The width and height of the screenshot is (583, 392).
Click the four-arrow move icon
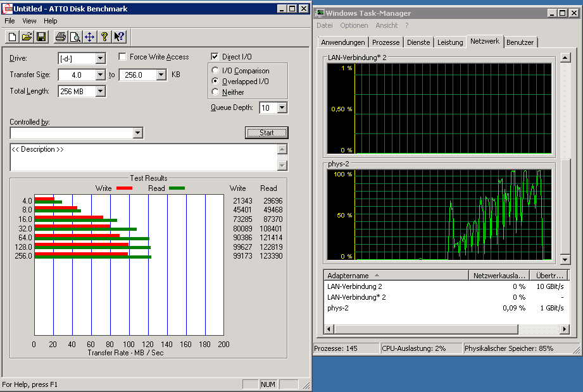coord(90,37)
